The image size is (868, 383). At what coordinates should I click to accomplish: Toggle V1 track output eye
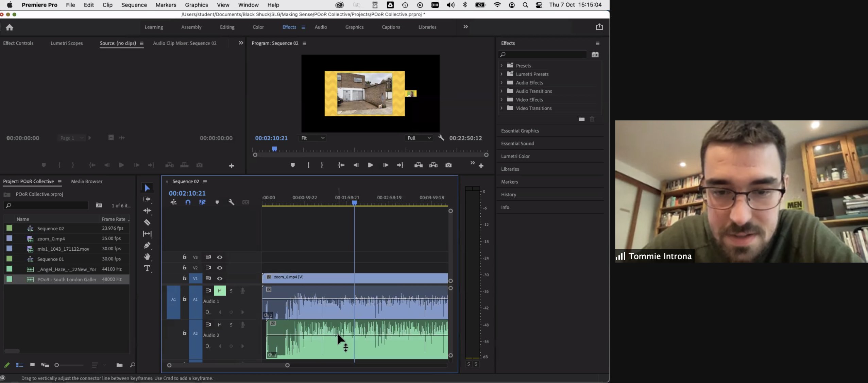point(220,278)
